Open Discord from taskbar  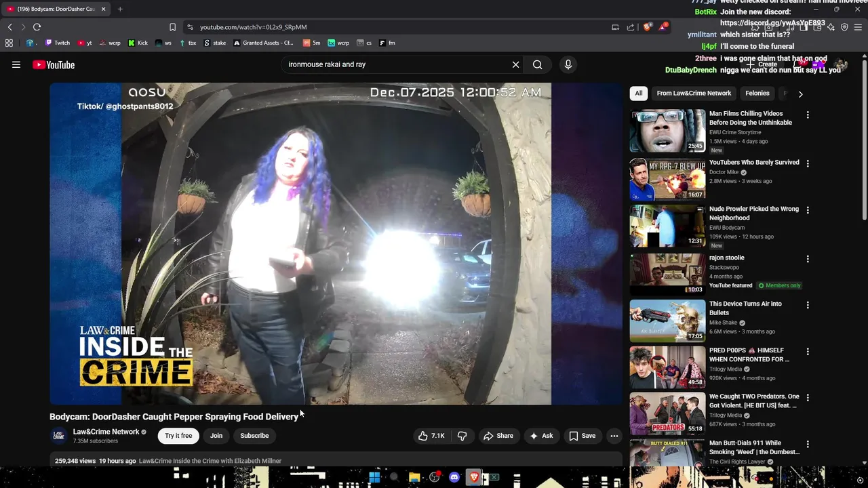click(x=454, y=477)
